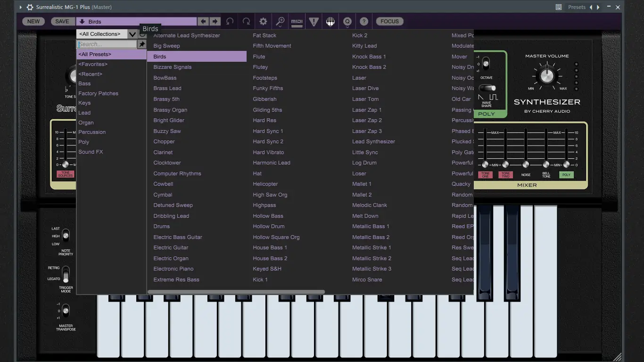
Task: Expand the plugin wrapper arrow in title bar
Action: [x=20, y=7]
